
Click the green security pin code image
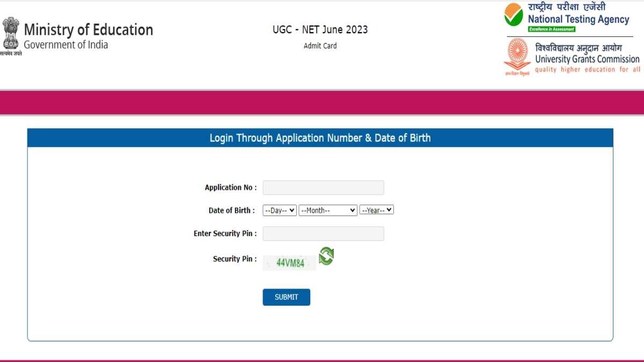[290, 262]
